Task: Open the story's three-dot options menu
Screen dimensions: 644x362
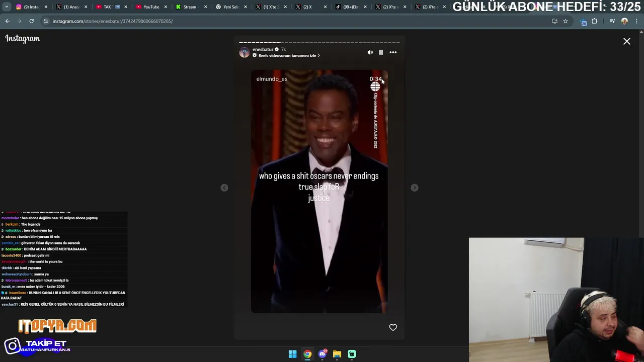Action: coord(393,52)
